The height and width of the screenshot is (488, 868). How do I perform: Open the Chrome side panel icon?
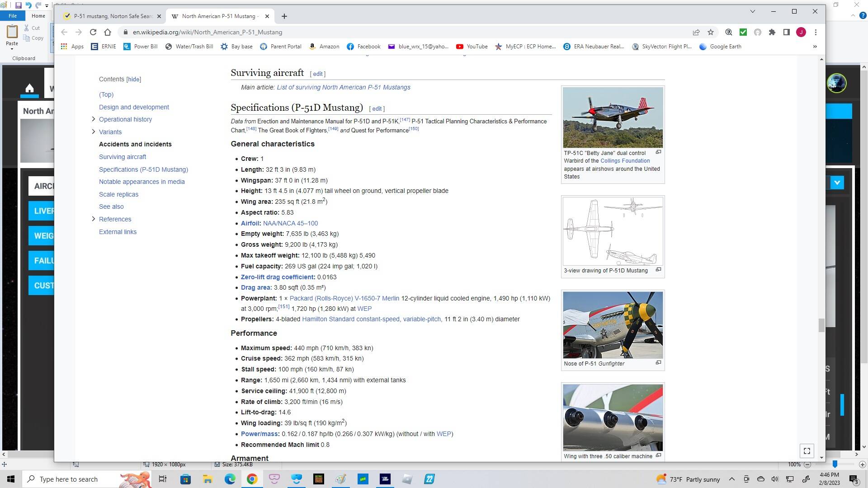tap(787, 32)
